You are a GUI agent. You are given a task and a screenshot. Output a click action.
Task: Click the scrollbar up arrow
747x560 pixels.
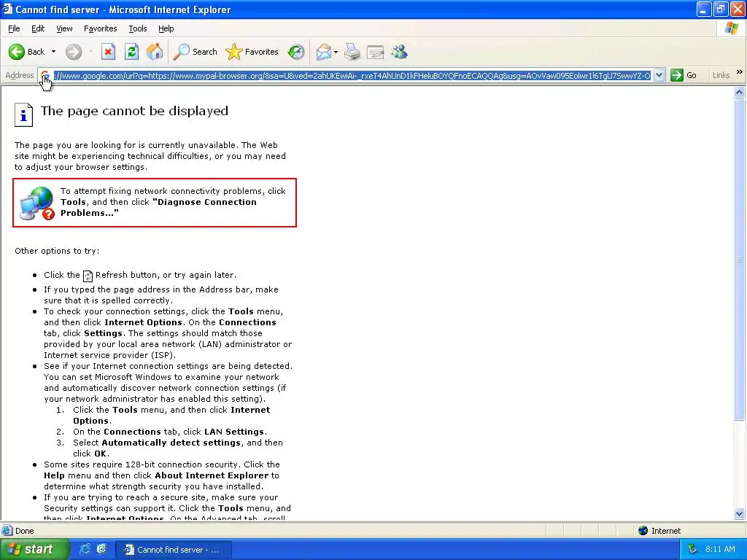(x=740, y=93)
